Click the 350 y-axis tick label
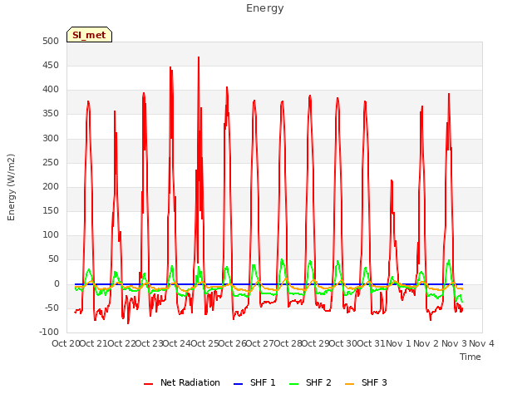Image resolution: width=532 pixels, height=399 pixels. click(x=51, y=114)
